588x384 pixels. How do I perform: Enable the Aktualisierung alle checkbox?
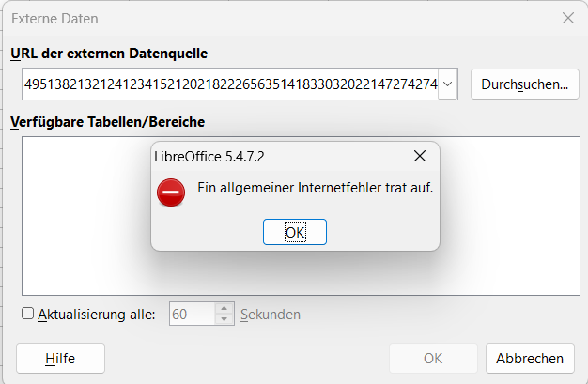pos(27,314)
